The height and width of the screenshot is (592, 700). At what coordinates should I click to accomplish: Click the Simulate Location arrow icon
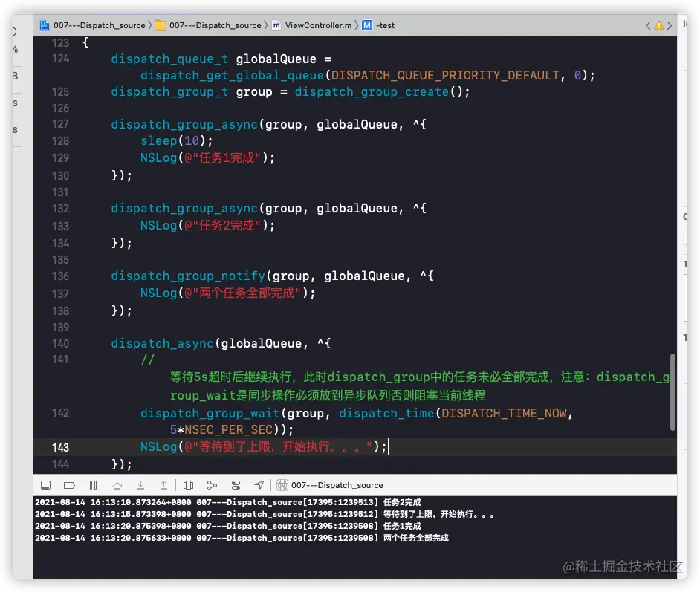259,485
